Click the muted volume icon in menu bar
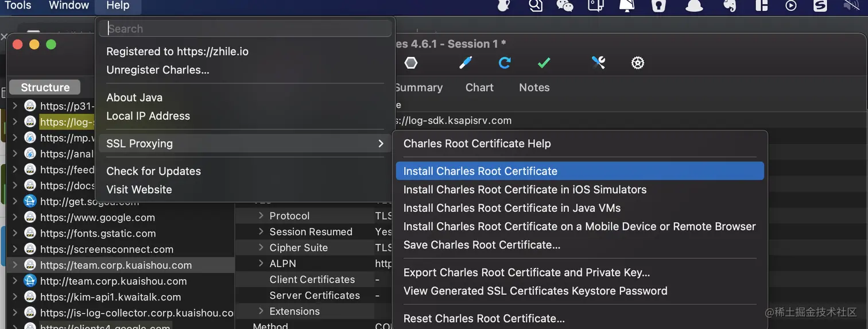868x329 pixels. tap(851, 6)
